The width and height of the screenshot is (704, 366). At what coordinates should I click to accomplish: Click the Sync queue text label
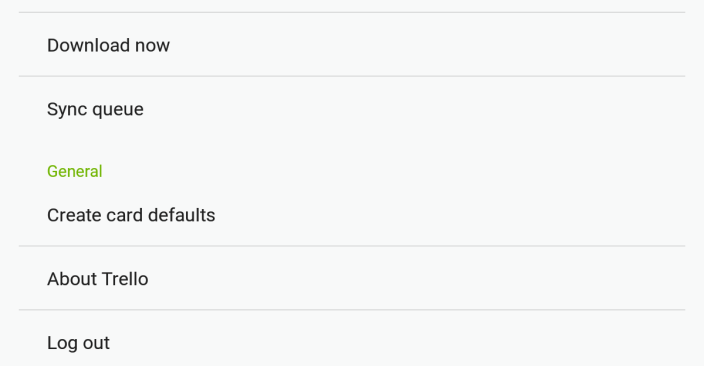[x=95, y=110]
